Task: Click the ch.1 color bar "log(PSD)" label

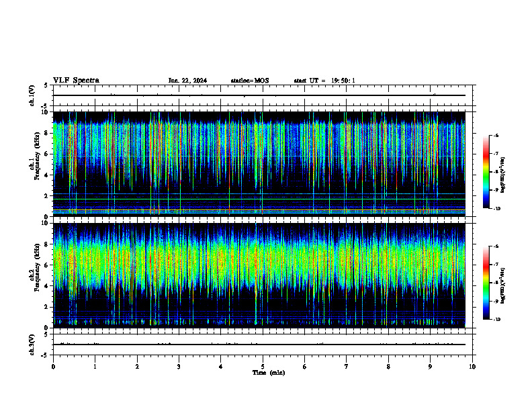Action: pyautogui.click(x=503, y=175)
